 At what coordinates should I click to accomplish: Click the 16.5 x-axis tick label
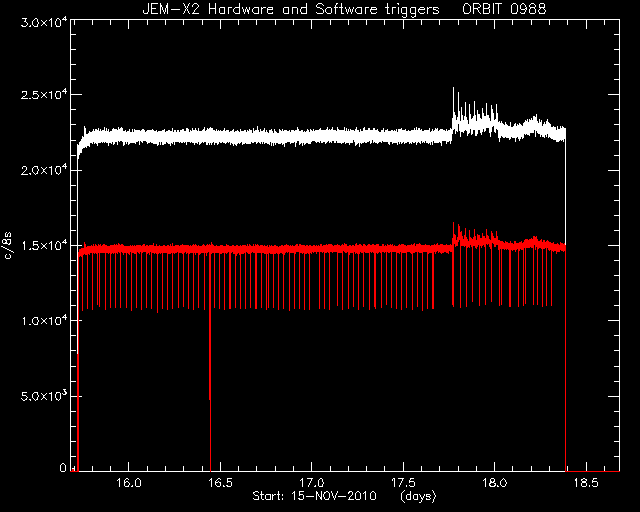[x=220, y=483]
